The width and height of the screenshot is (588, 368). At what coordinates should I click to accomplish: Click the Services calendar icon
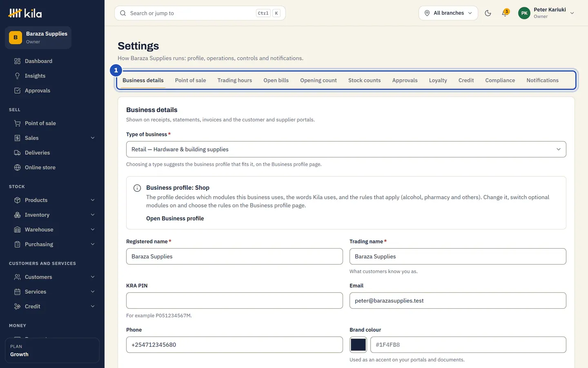17,292
